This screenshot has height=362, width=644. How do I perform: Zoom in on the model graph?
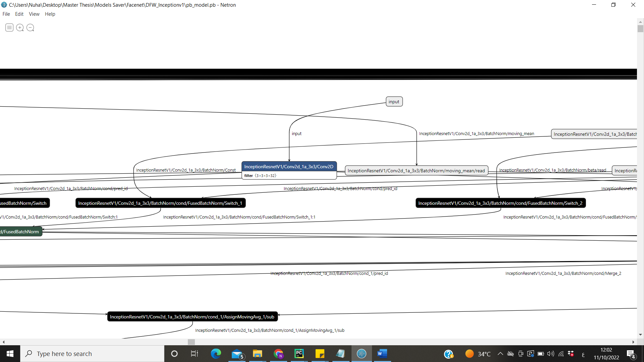pyautogui.click(x=20, y=27)
